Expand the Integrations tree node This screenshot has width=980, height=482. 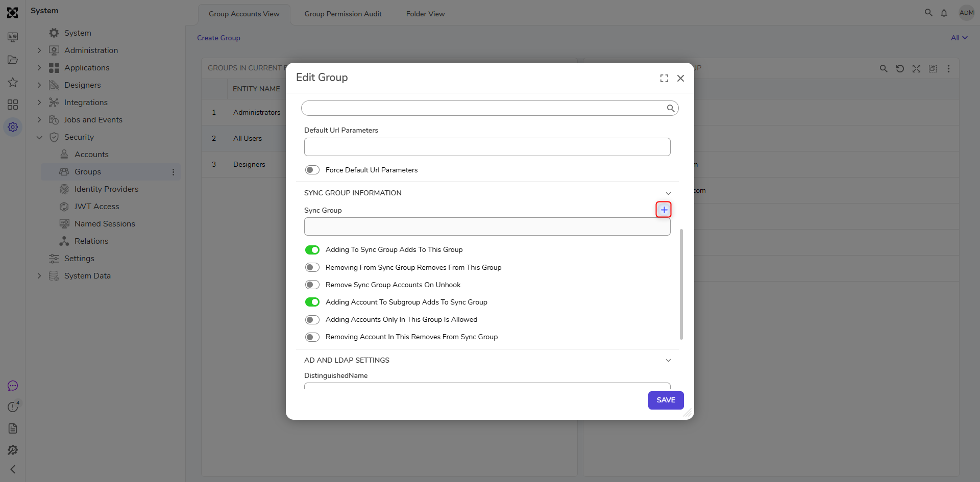coord(39,103)
